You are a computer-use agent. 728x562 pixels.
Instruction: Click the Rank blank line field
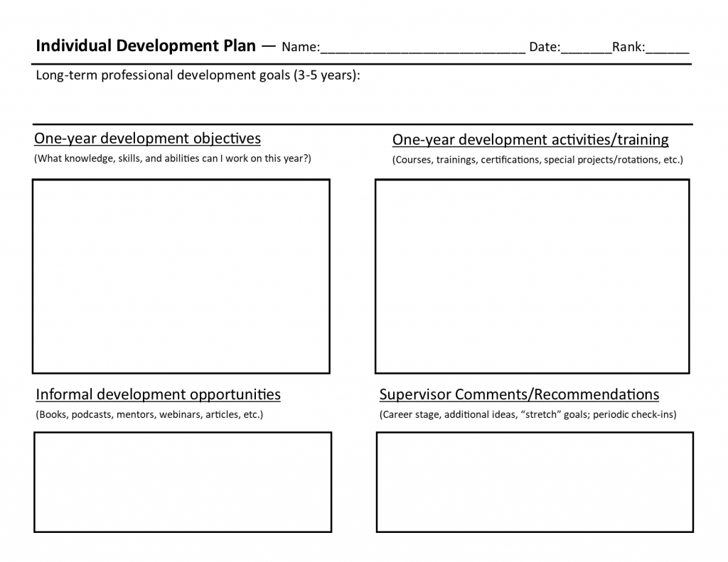[x=668, y=48]
